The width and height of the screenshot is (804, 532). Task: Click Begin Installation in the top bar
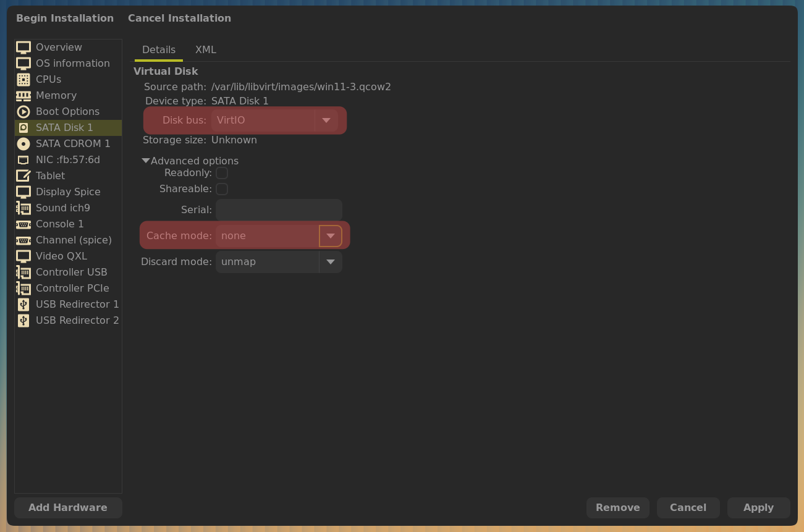coord(65,19)
